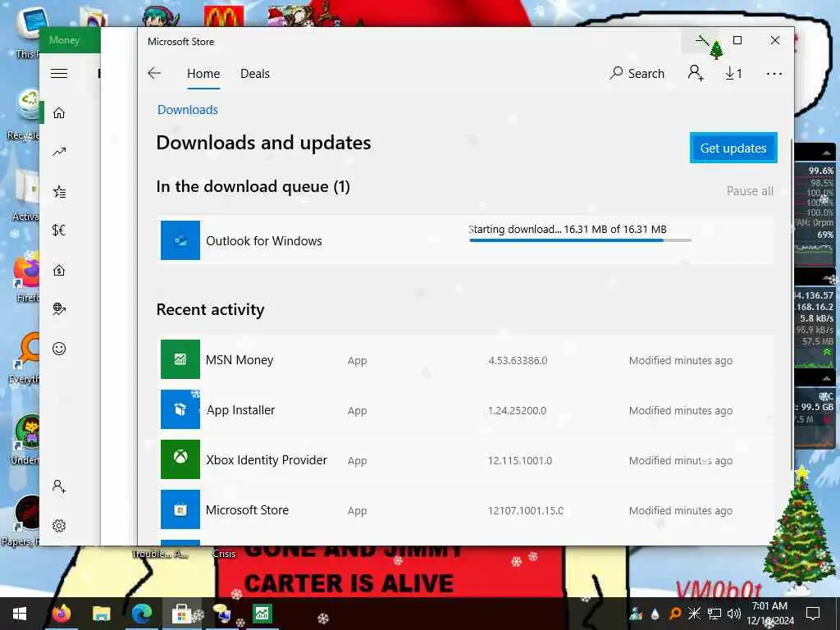Launch Firefox from the taskbar
The height and width of the screenshot is (630, 840).
click(x=62, y=614)
